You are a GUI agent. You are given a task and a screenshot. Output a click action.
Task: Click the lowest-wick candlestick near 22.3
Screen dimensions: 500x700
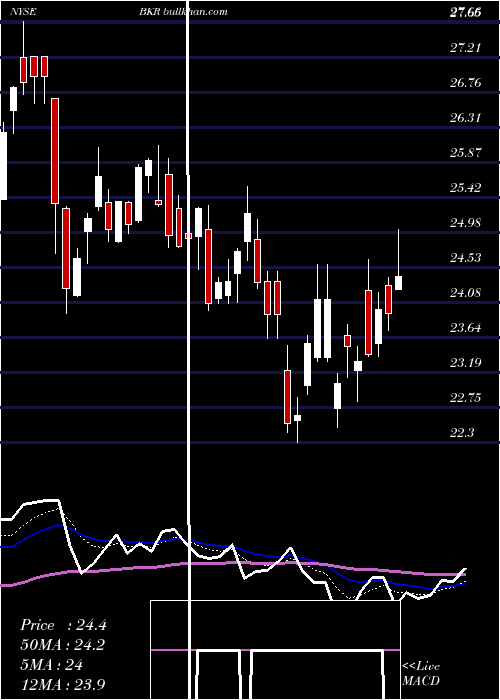pos(297,418)
